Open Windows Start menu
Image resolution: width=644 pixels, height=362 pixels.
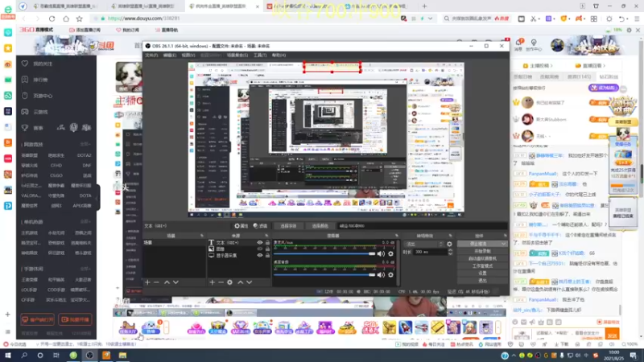8,356
